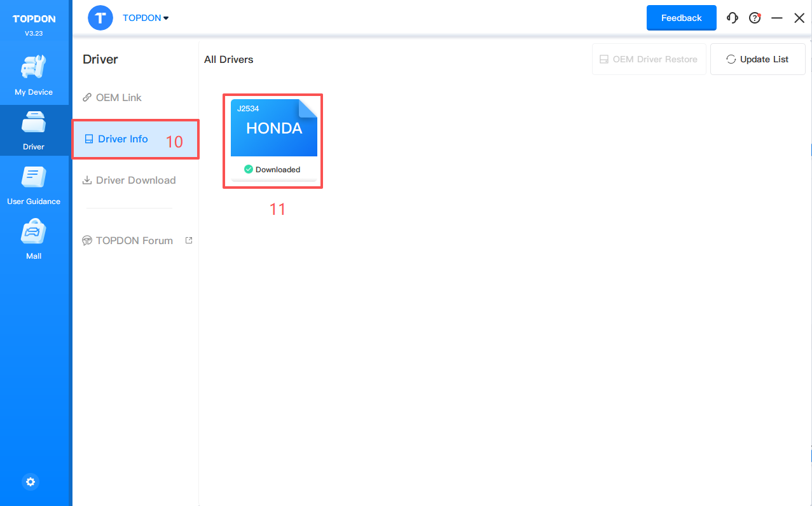Viewport: 812px width, 506px height.
Task: Open User Guidance icon
Action: click(x=34, y=177)
